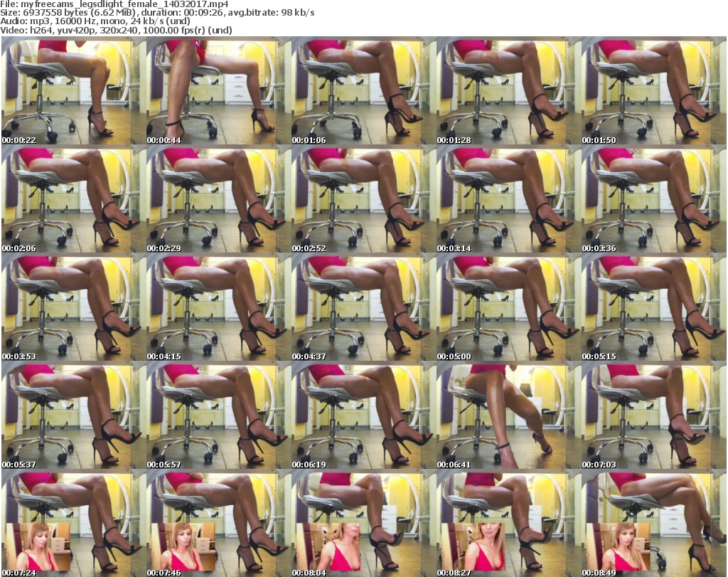This screenshot has height=577, width=728.
Task: Open the frame stamped 00:02:29
Action: click(219, 200)
